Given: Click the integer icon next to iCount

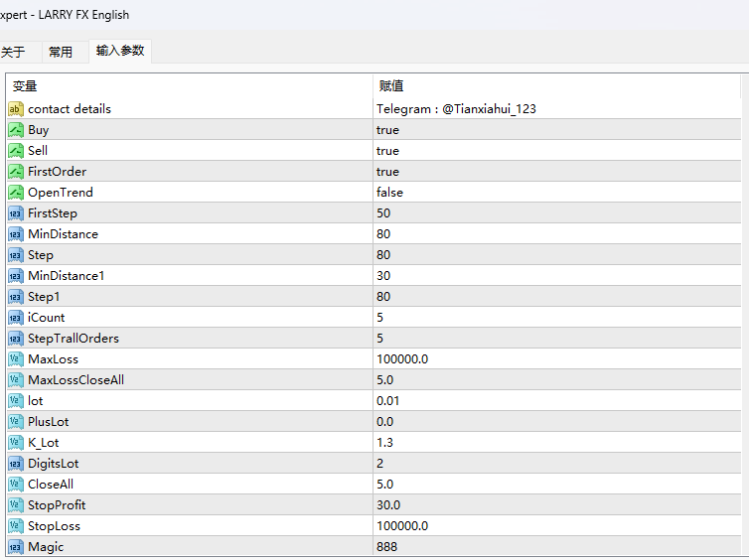Looking at the screenshot, I should [x=16, y=318].
